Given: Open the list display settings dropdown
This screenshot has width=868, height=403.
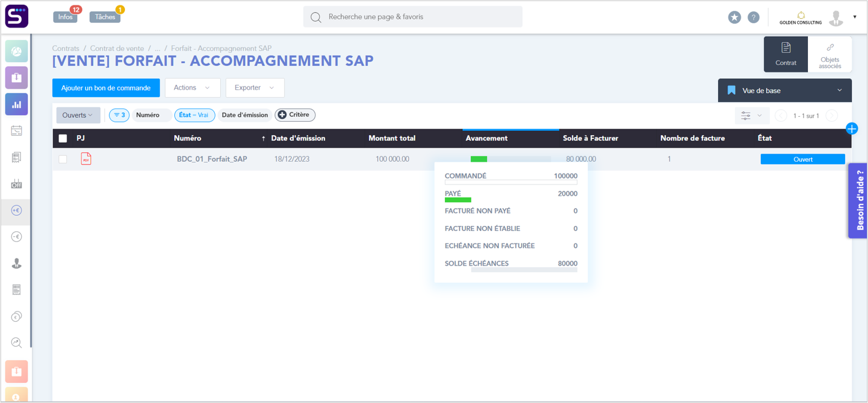Looking at the screenshot, I should [752, 116].
